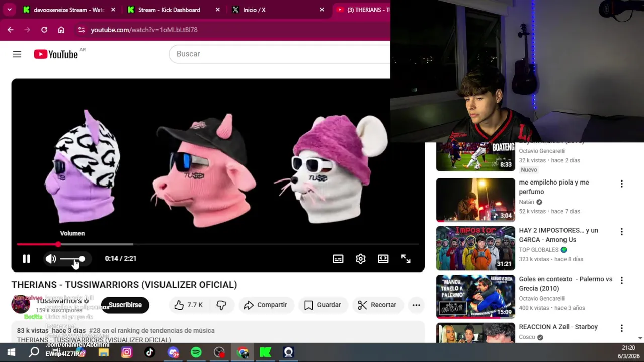Switch to Inicio / X tab
Screen dimensions: 644x362
pyautogui.click(x=255, y=10)
